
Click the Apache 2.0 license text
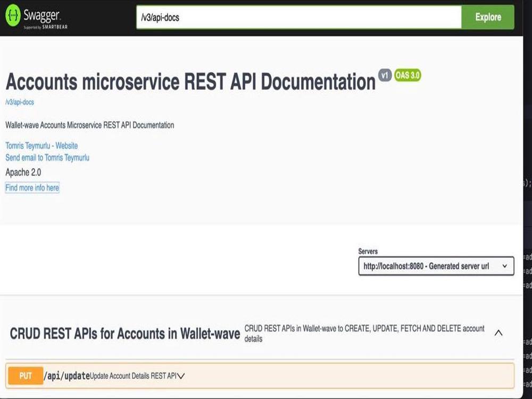pos(23,172)
